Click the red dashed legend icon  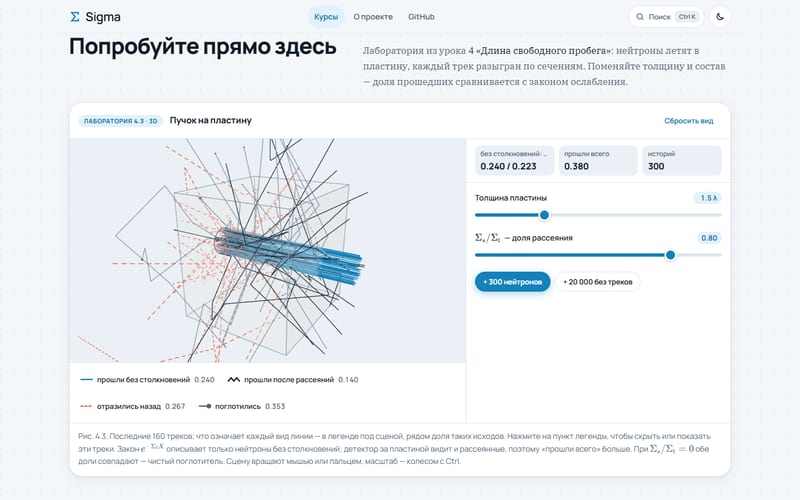(x=86, y=406)
